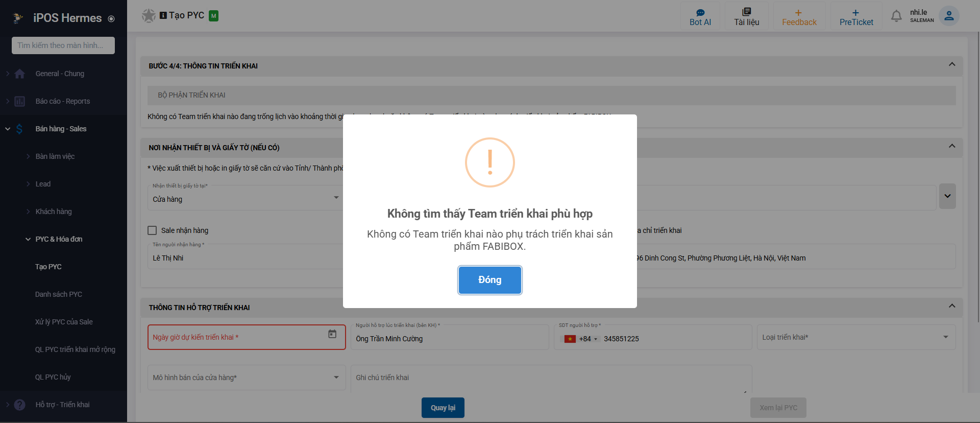Screen dimensions: 980x423
Task: Click the info icon before Tạo PYC title
Action: click(x=163, y=15)
